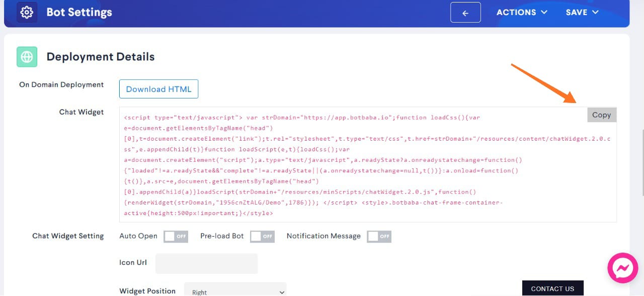This screenshot has width=644, height=296.
Task: Click the back arrow button in the header
Action: 465,12
